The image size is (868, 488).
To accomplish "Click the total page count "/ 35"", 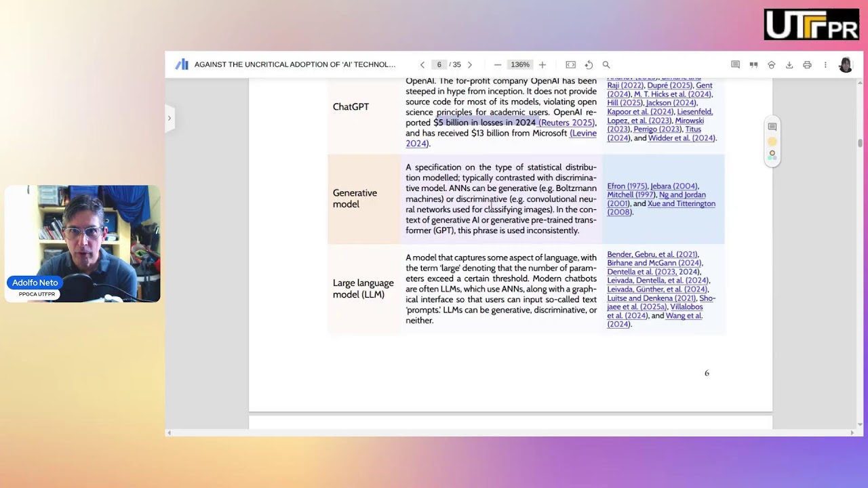I will (x=456, y=65).
